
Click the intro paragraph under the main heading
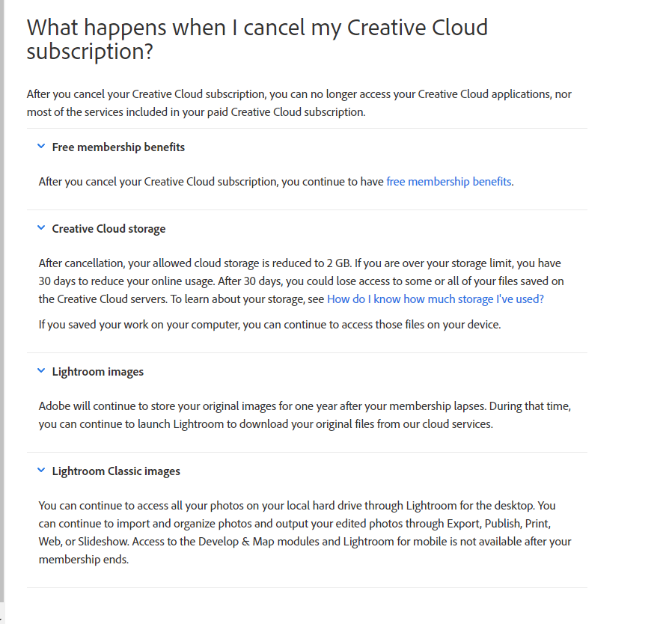click(299, 103)
